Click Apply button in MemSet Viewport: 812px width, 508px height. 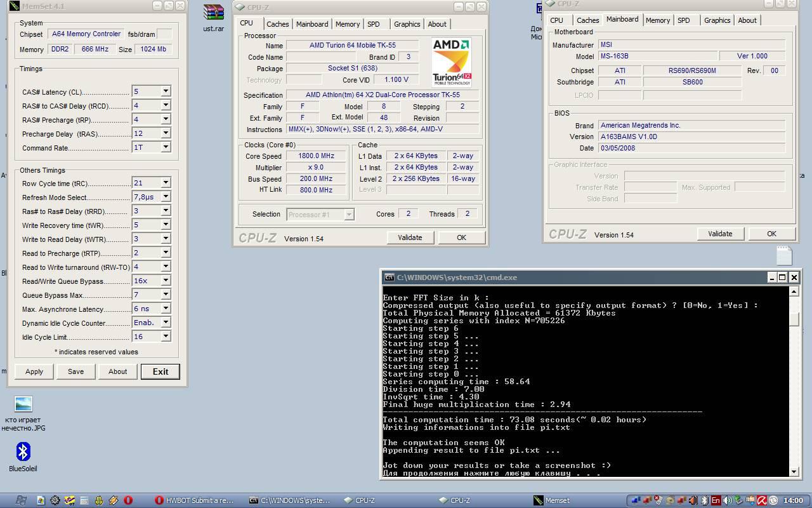click(34, 371)
